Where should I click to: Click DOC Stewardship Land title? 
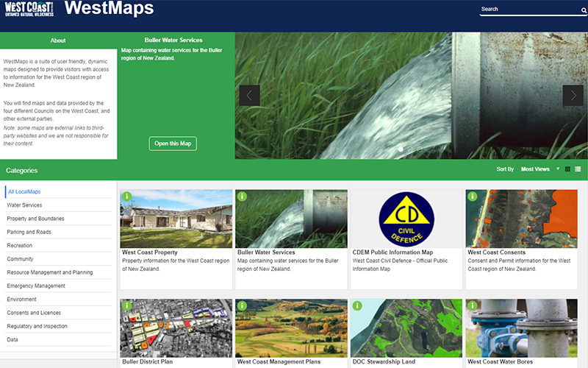click(384, 361)
